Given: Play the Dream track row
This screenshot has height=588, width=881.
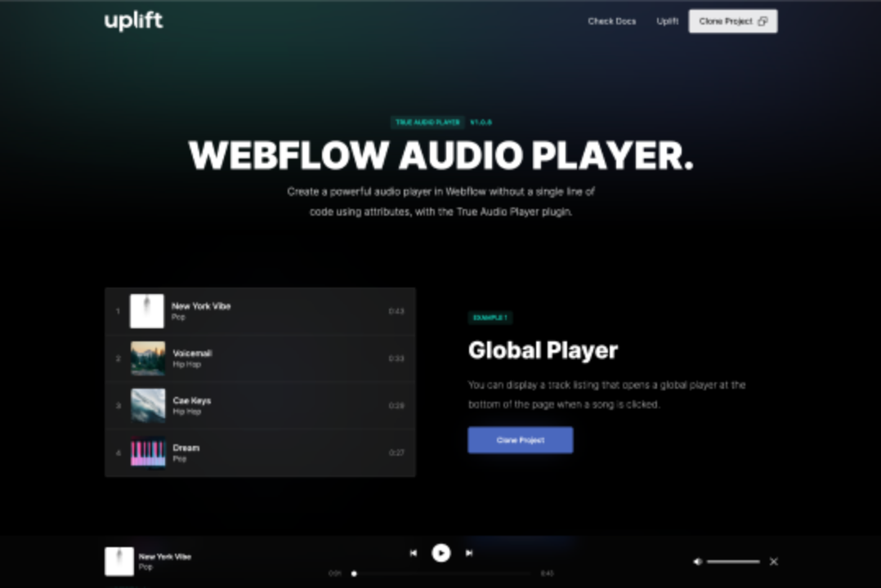Looking at the screenshot, I should coord(260,452).
